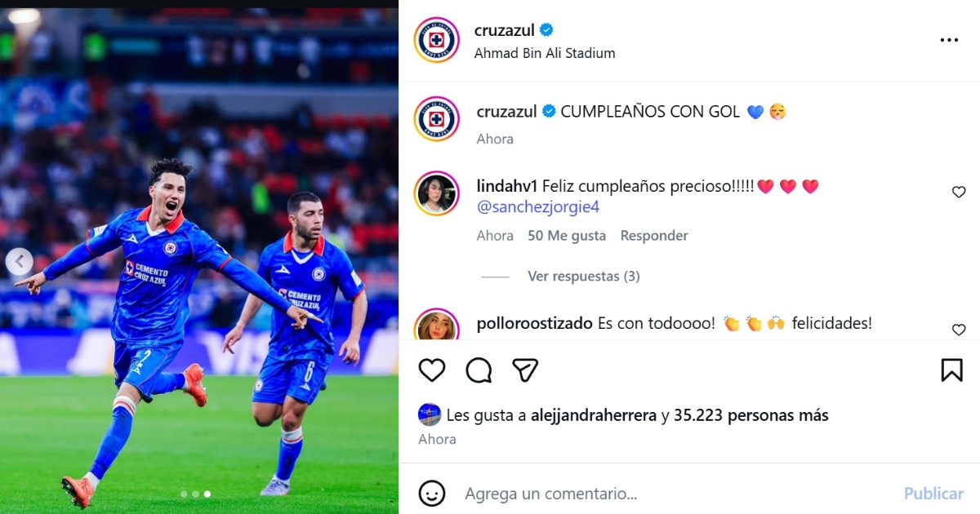This screenshot has width=980, height=514.
Task: Open polloroostizado's profile avatar
Action: click(x=436, y=325)
